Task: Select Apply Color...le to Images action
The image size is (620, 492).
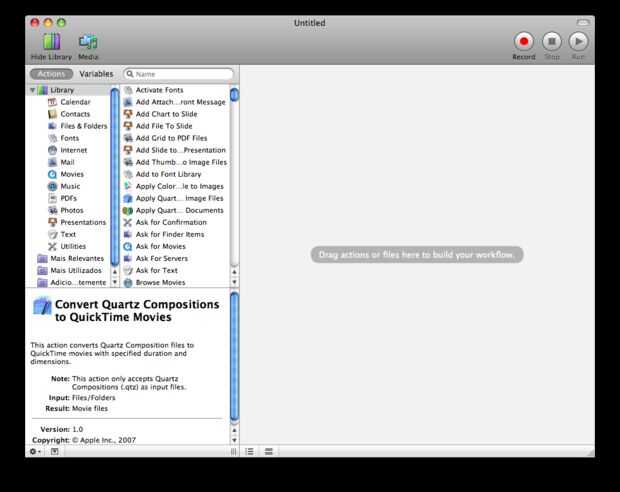Action: (x=175, y=186)
